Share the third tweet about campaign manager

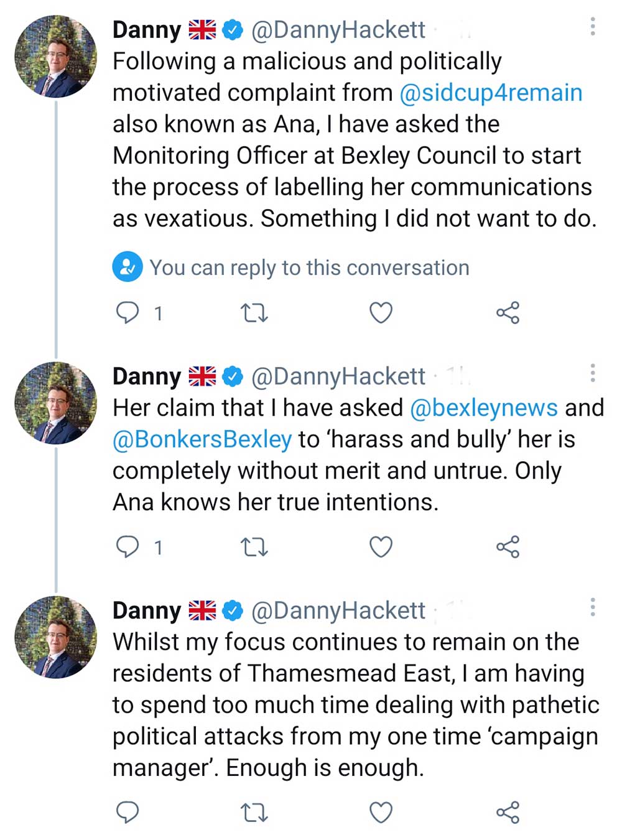508,813
